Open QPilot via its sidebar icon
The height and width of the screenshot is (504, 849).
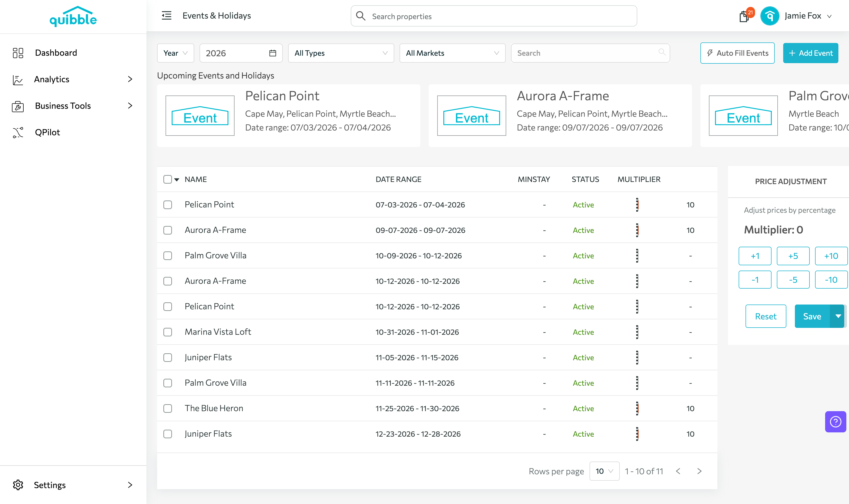[x=18, y=132]
